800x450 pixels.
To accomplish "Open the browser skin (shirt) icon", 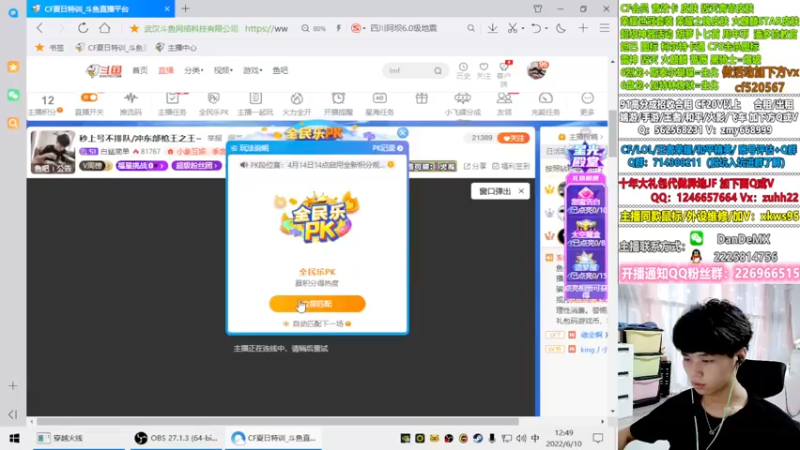I will coord(538,9).
